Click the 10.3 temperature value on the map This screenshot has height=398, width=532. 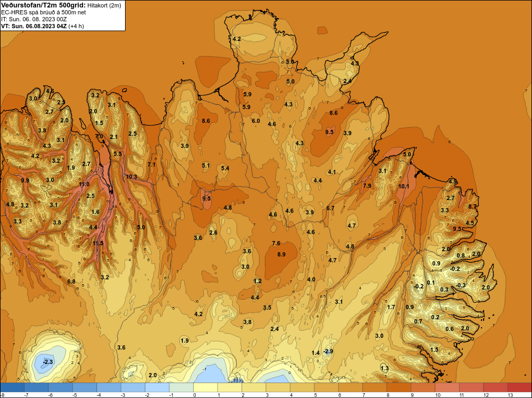131,177
